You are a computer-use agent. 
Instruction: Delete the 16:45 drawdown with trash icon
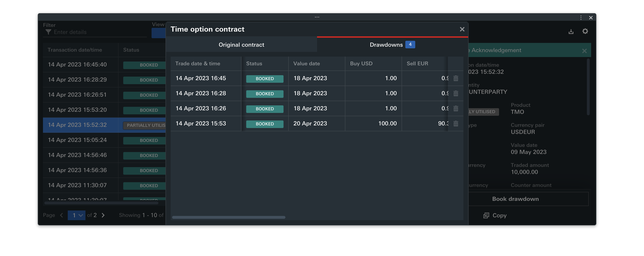tap(456, 78)
